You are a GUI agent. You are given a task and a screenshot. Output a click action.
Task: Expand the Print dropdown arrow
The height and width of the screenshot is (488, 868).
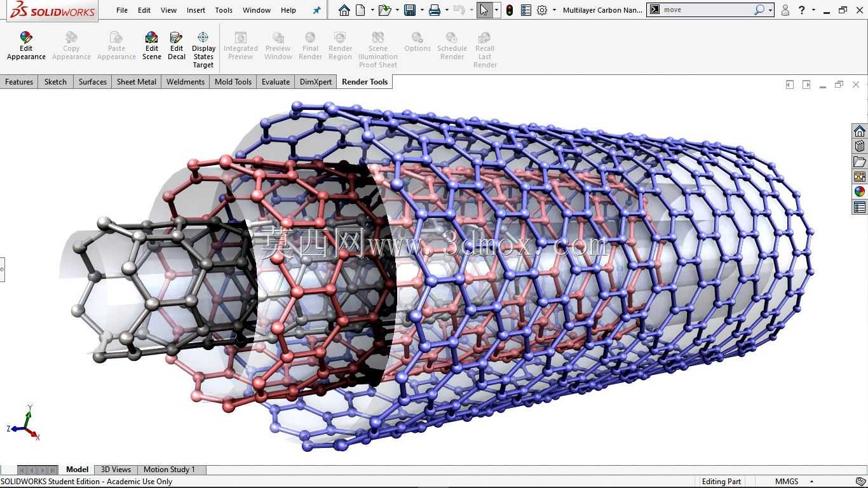coord(447,10)
